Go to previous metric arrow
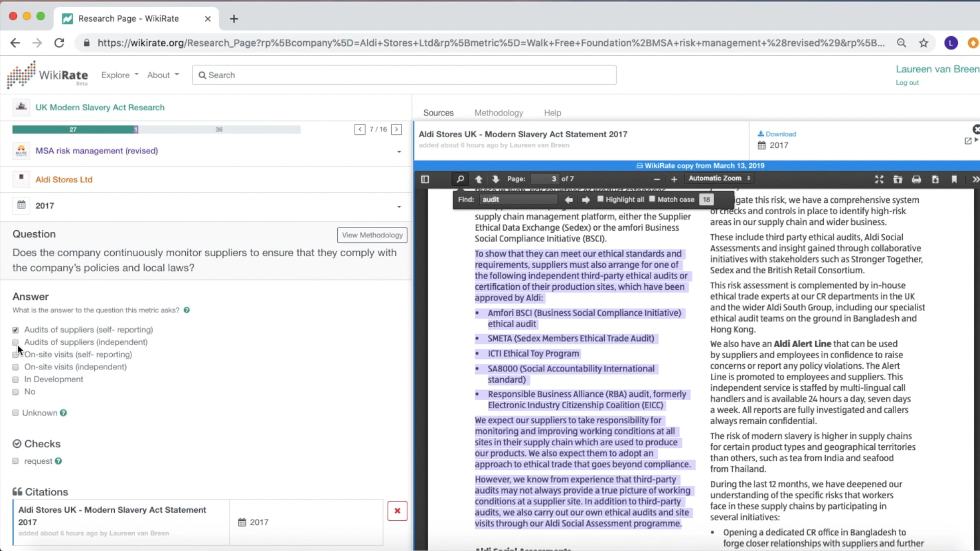Image resolution: width=980 pixels, height=551 pixels. (360, 129)
